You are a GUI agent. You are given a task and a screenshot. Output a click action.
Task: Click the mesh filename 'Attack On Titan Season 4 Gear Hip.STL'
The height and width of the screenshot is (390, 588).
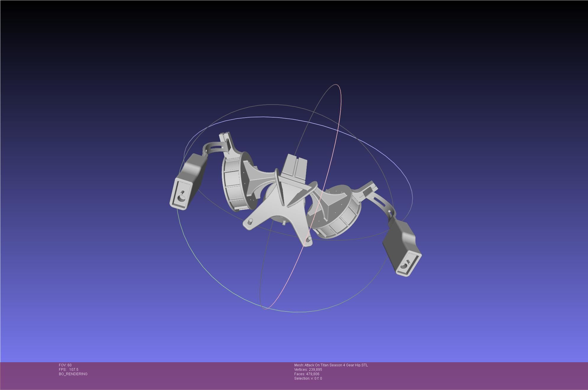[x=336, y=365]
